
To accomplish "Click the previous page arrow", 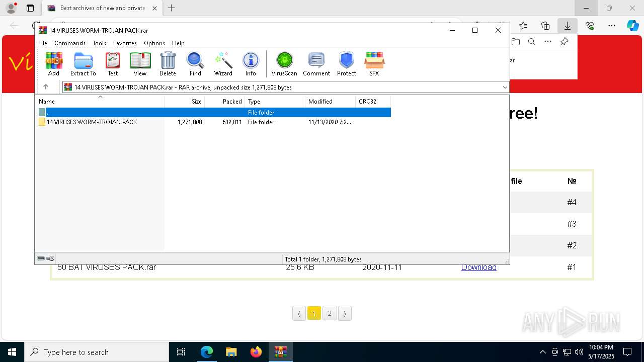I will click(x=299, y=313).
